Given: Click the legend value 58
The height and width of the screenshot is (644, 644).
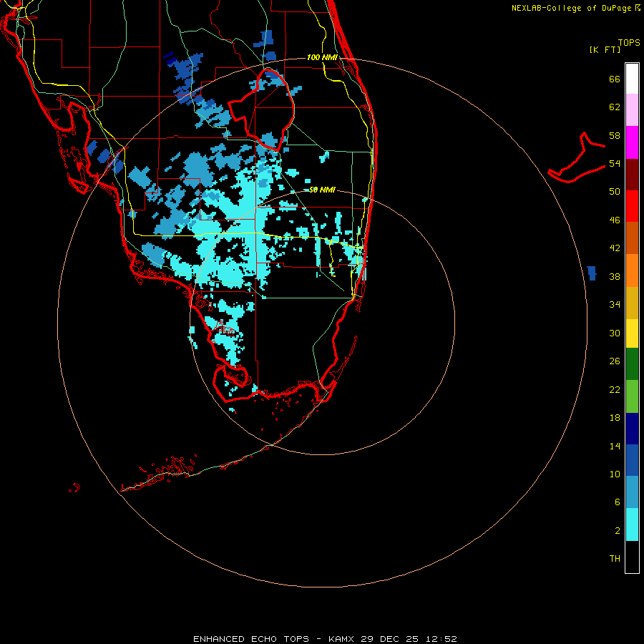Looking at the screenshot, I should [x=615, y=135].
